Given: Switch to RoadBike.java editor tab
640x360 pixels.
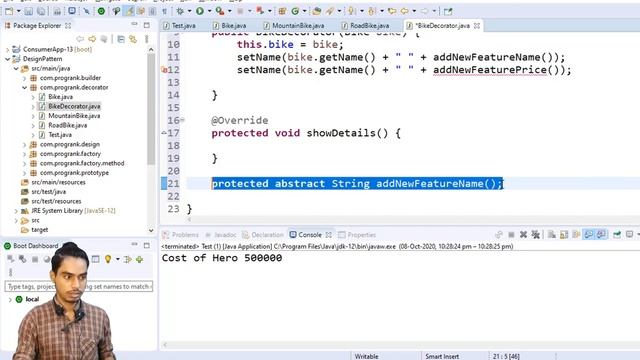Looking at the screenshot, I should pos(366,26).
